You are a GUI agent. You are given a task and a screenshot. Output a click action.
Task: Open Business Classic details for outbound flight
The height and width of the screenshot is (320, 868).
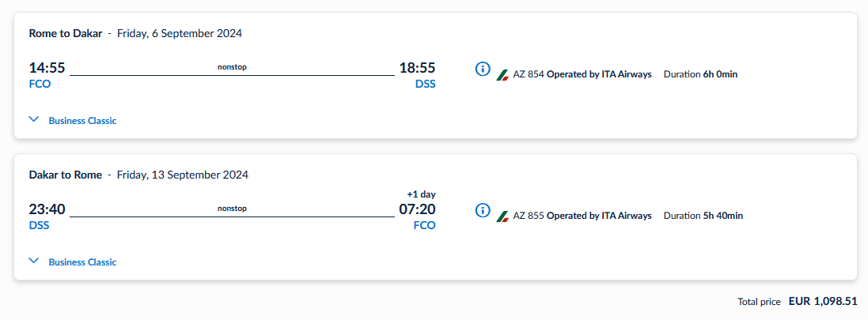pos(82,121)
